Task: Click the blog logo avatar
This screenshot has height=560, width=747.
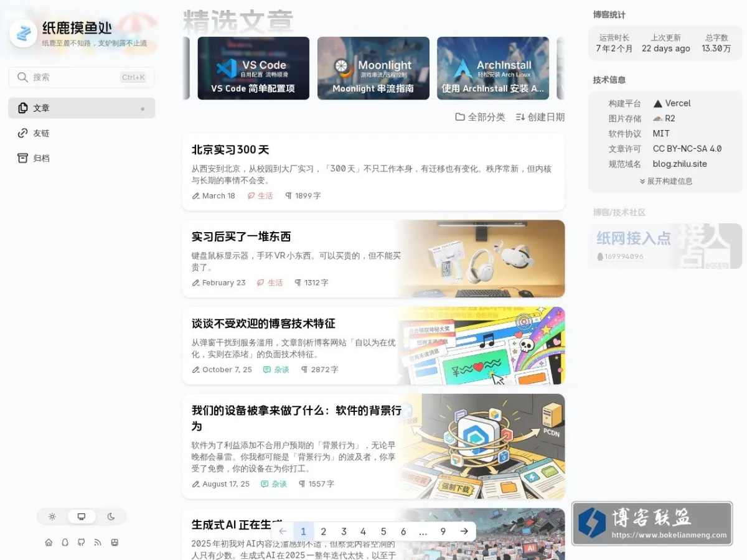Action: coord(23,33)
